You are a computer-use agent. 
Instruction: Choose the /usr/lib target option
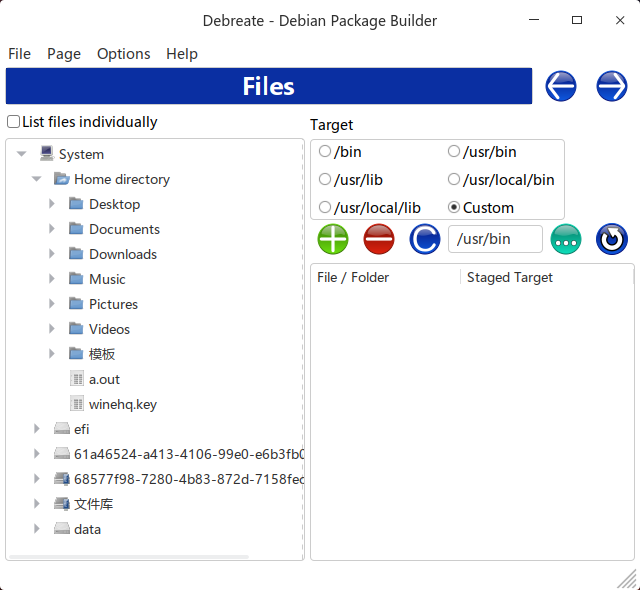tap(325, 180)
